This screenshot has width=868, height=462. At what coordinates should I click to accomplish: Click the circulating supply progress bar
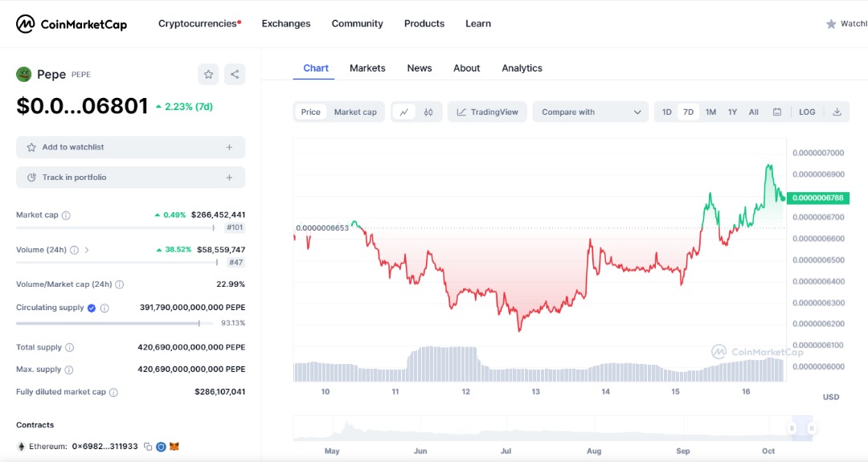(115, 323)
